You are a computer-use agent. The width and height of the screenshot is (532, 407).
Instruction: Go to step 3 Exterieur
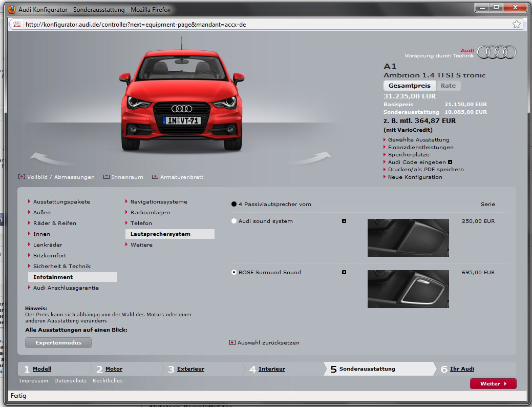(x=190, y=369)
